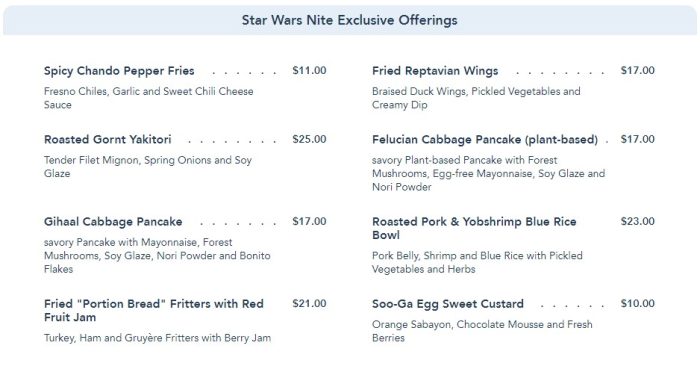Click the Tender Filet Mignon description text

coord(148,166)
